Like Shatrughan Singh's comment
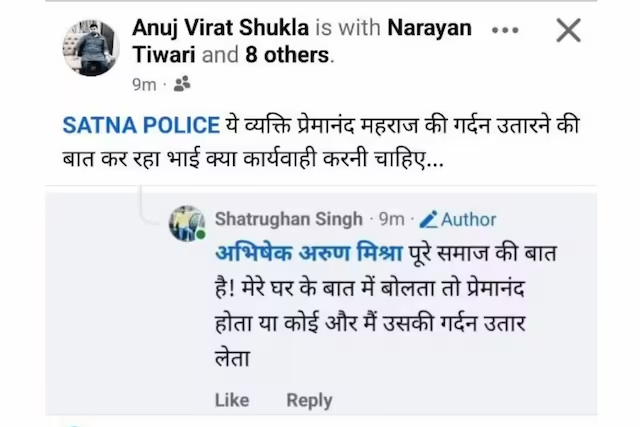The height and width of the screenshot is (427, 640). click(x=232, y=400)
